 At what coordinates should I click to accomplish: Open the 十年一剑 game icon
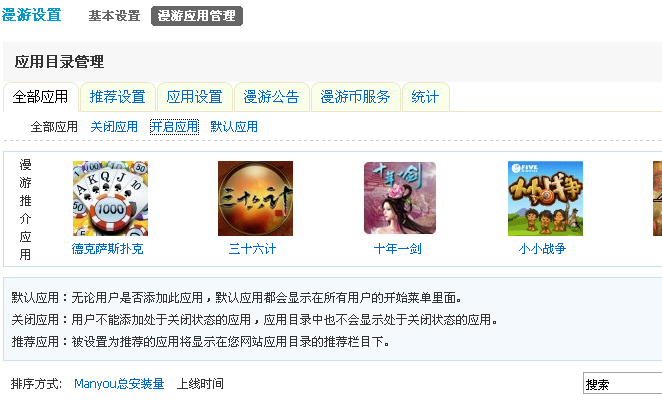400,198
